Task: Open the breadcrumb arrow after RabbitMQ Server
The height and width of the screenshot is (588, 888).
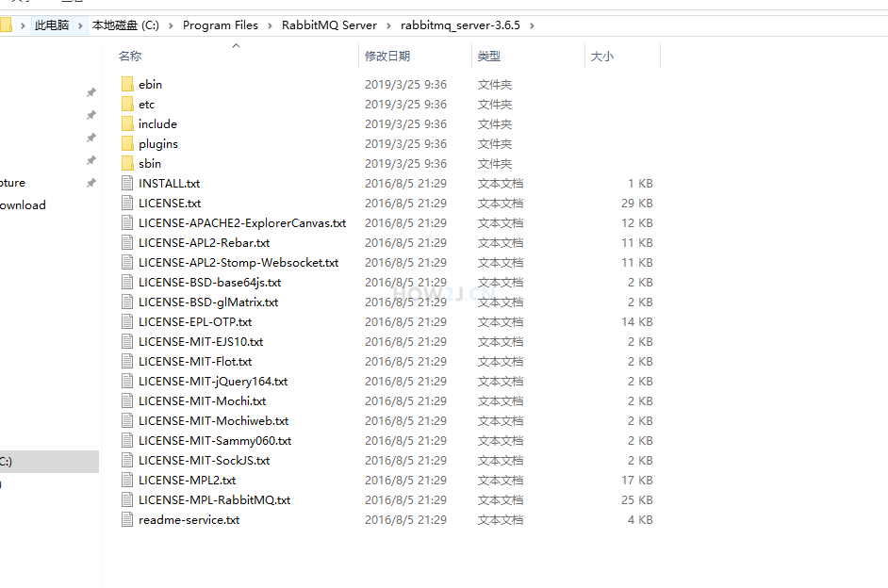Action: (389, 27)
